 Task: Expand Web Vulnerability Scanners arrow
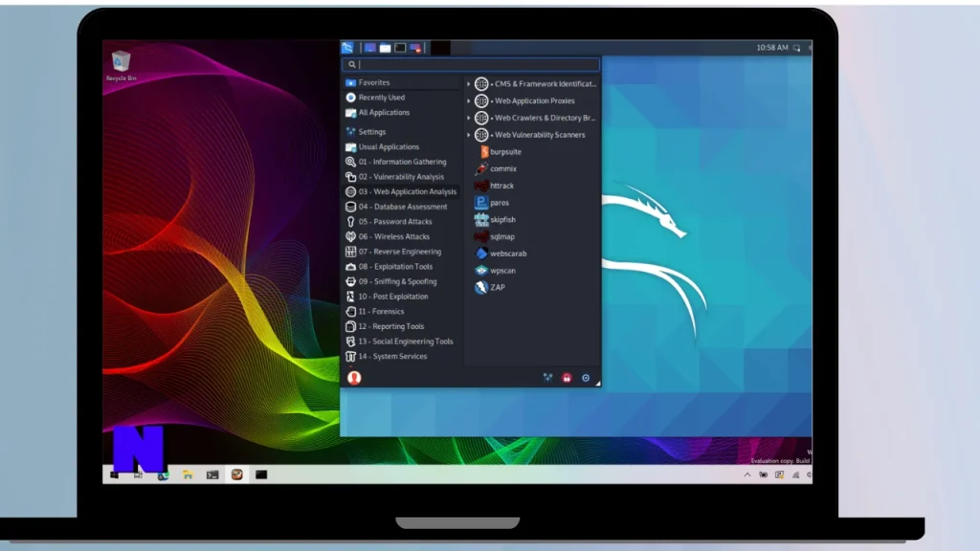tap(468, 135)
